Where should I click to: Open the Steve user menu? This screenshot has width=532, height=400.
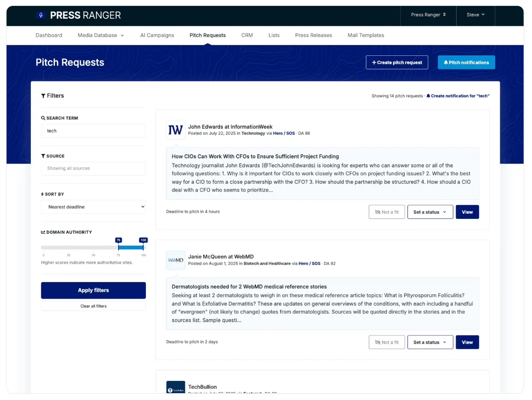[475, 15]
